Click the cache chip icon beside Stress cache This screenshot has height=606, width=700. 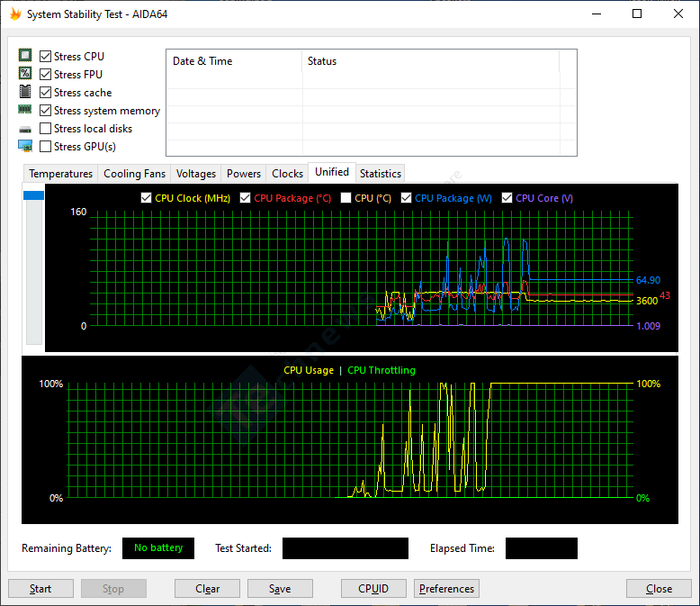25,91
